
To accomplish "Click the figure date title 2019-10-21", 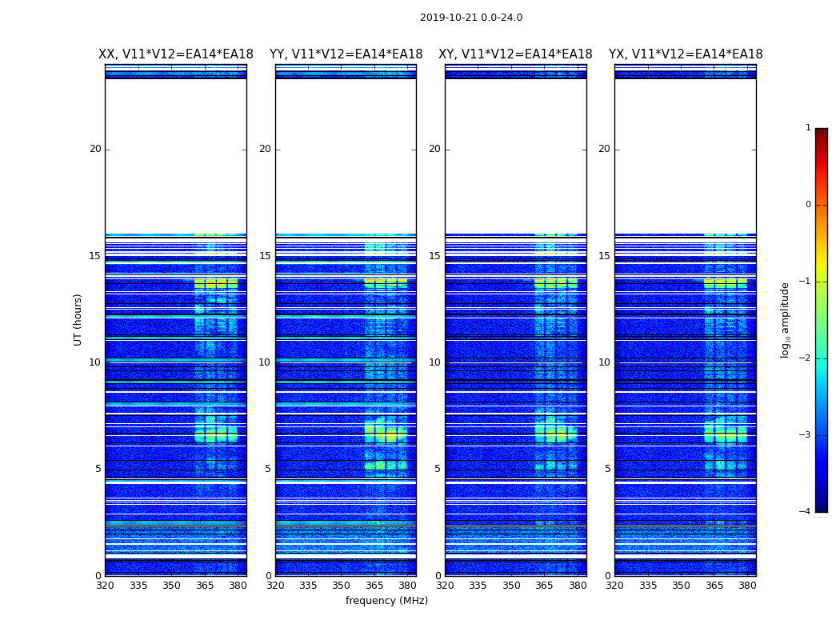I will tap(471, 18).
